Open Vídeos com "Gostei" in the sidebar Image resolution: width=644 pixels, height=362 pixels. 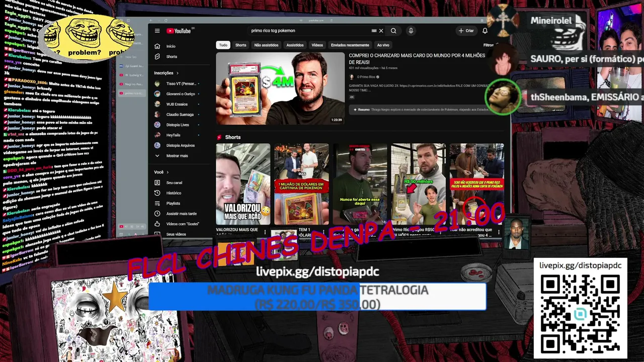click(x=179, y=224)
